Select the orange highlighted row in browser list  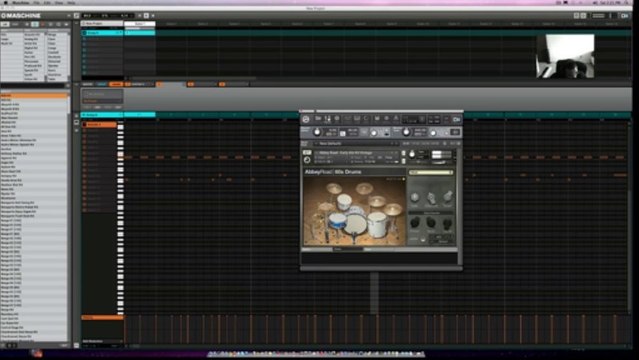click(34, 95)
